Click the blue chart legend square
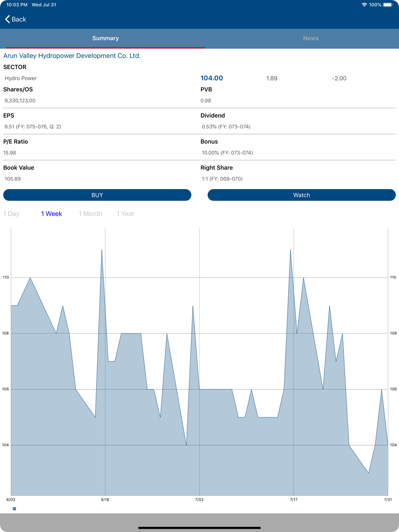 click(x=14, y=509)
